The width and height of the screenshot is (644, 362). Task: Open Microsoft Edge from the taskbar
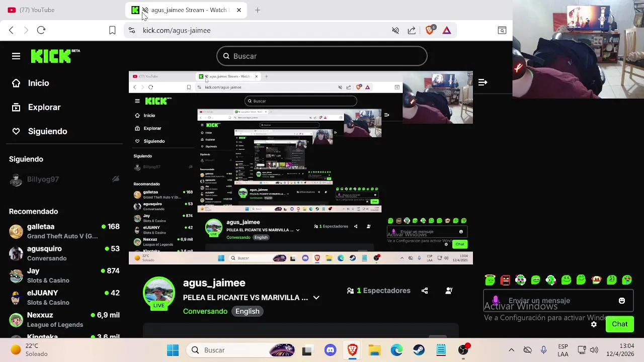(x=396, y=350)
